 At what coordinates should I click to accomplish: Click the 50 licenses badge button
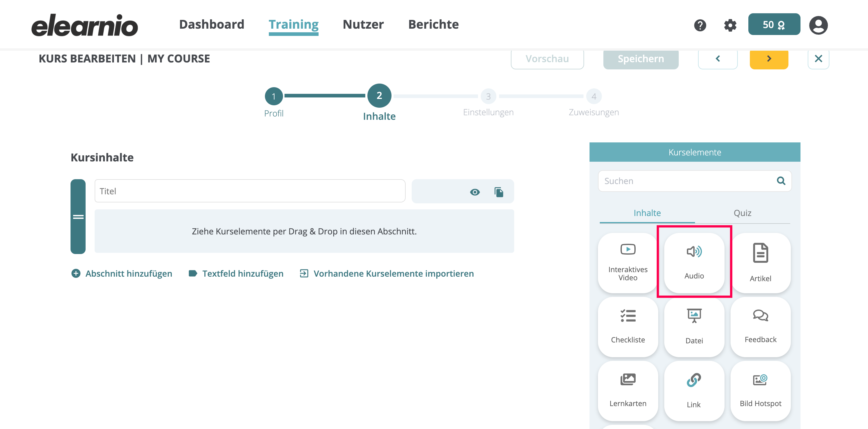774,24
